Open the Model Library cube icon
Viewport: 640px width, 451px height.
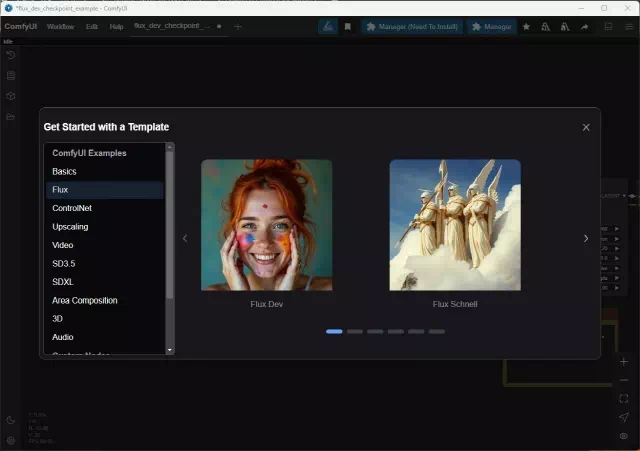pyautogui.click(x=11, y=96)
